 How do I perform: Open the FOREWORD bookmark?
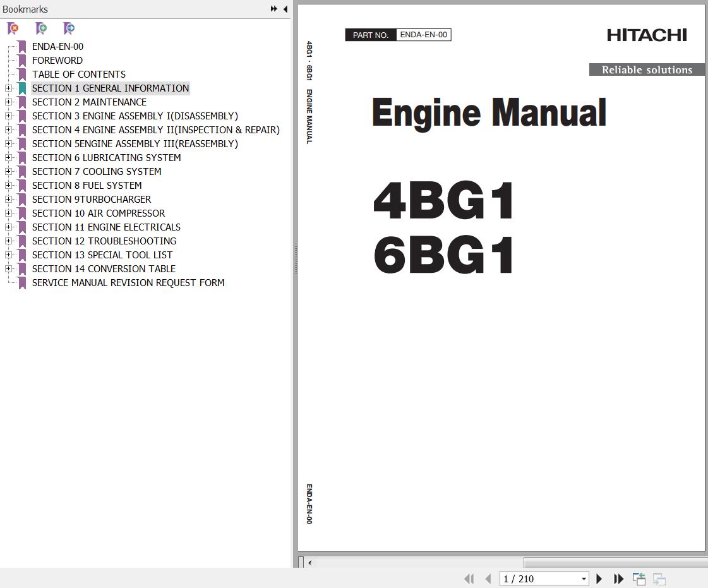tap(57, 61)
